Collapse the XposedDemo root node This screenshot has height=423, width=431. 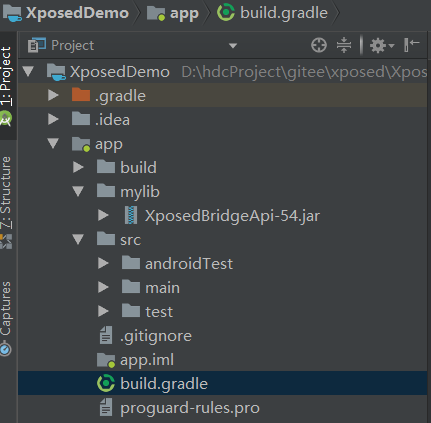click(x=28, y=72)
